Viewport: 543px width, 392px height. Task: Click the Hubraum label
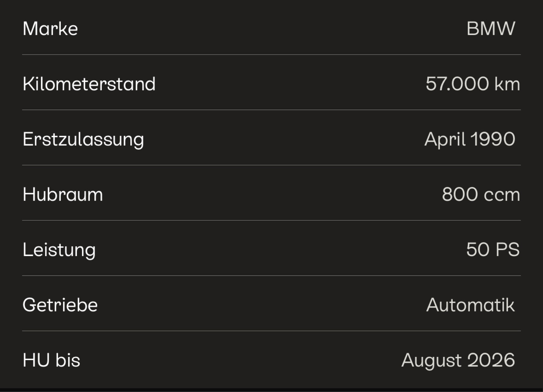pos(63,194)
